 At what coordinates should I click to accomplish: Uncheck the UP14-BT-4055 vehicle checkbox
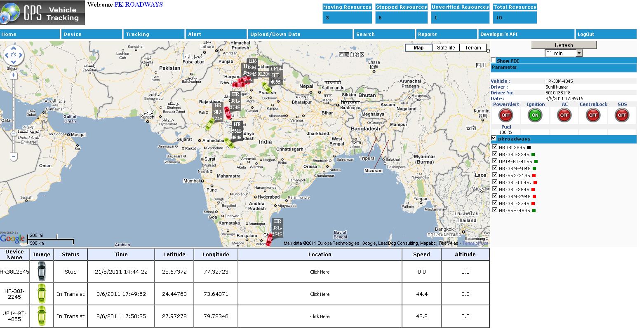[495, 161]
